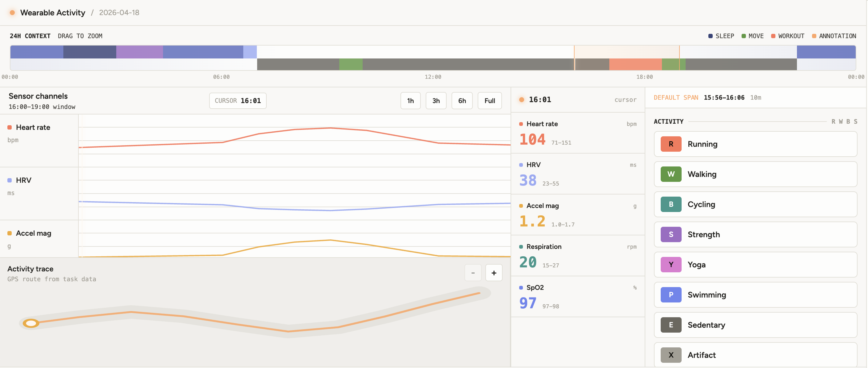
Task: Click the MOVE legend entry
Action: coord(752,36)
